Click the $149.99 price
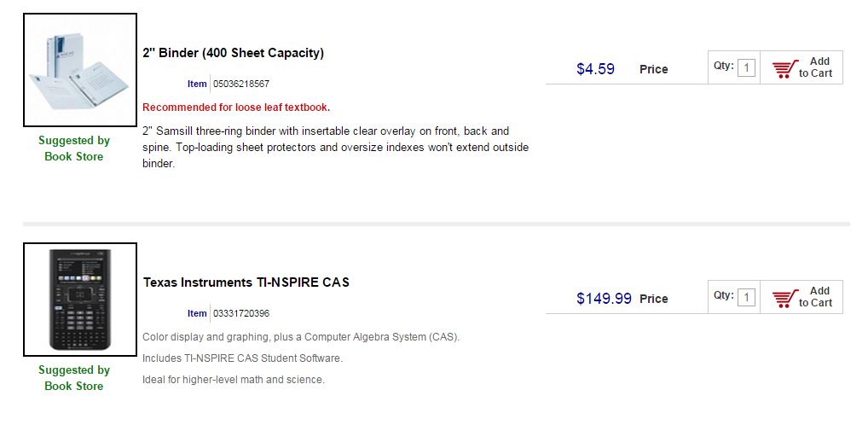The height and width of the screenshot is (425, 868). [x=604, y=299]
